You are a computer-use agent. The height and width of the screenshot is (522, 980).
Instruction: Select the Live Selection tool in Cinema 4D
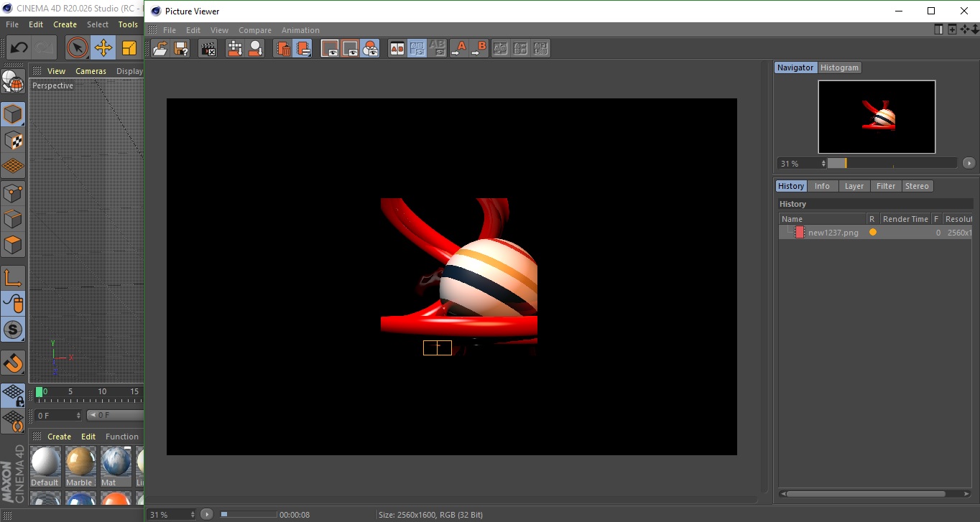pos(77,48)
